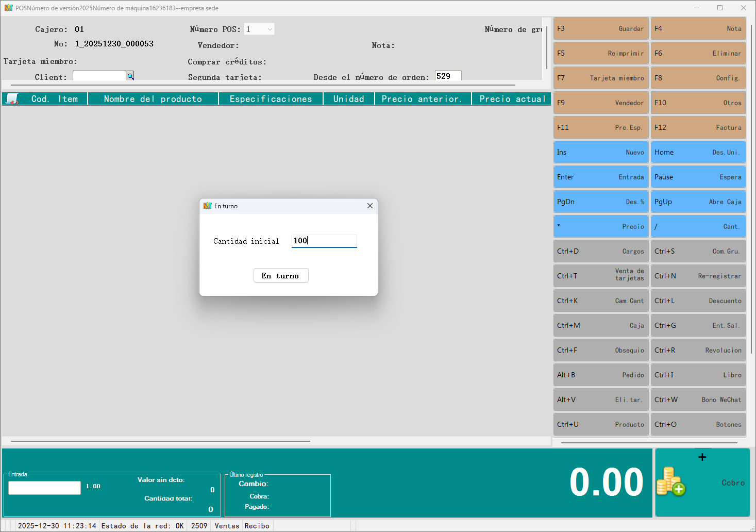Click the Cantidad inicial input field
Image resolution: width=756 pixels, height=532 pixels.
324,241
